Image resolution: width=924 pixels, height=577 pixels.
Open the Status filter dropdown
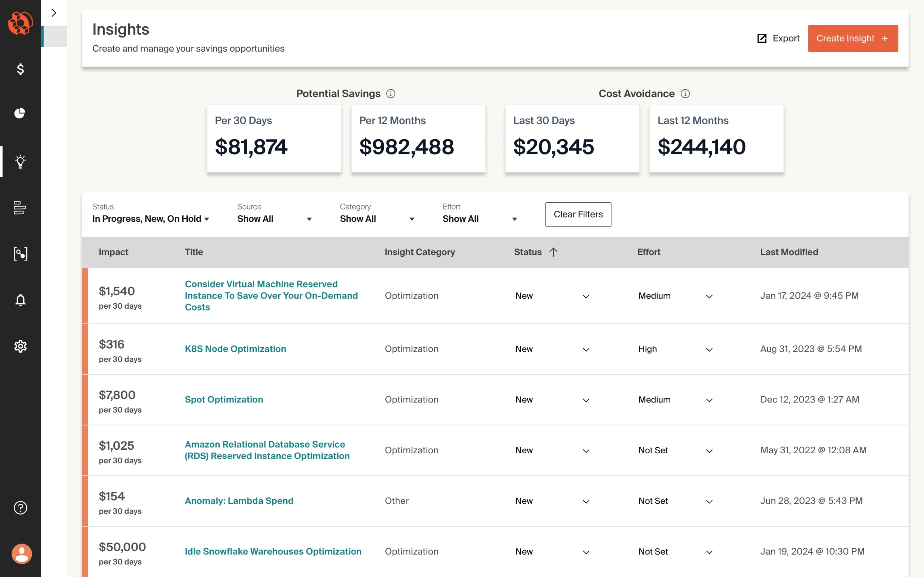pos(151,219)
